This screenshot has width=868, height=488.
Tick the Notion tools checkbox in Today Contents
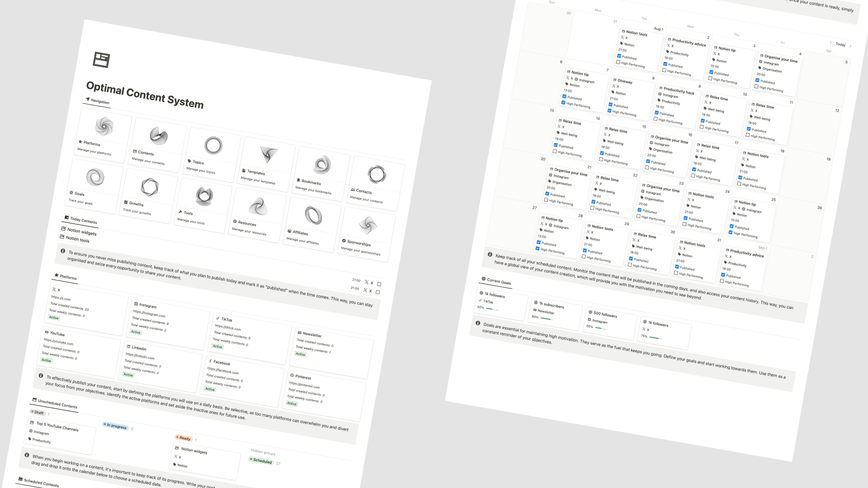pyautogui.click(x=377, y=292)
